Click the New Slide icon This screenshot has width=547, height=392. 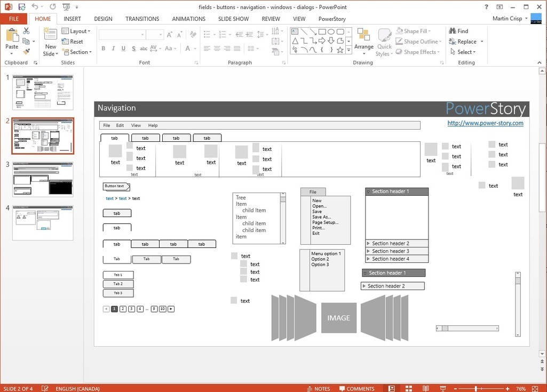50,34
